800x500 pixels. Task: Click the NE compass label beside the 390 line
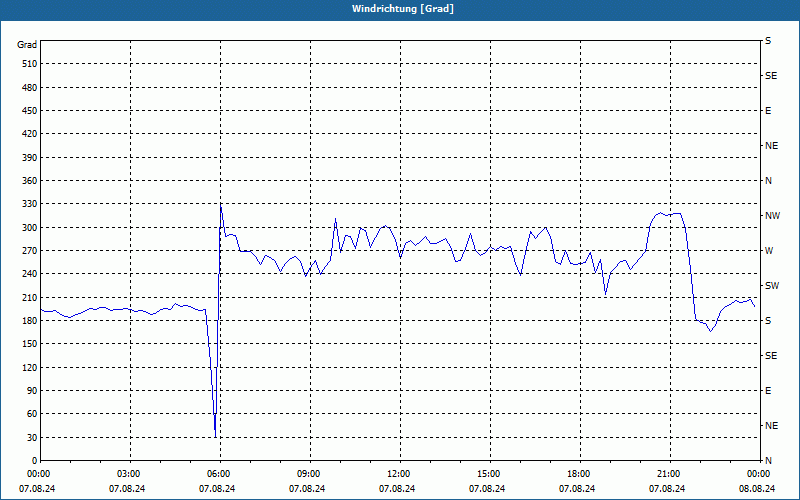(771, 146)
